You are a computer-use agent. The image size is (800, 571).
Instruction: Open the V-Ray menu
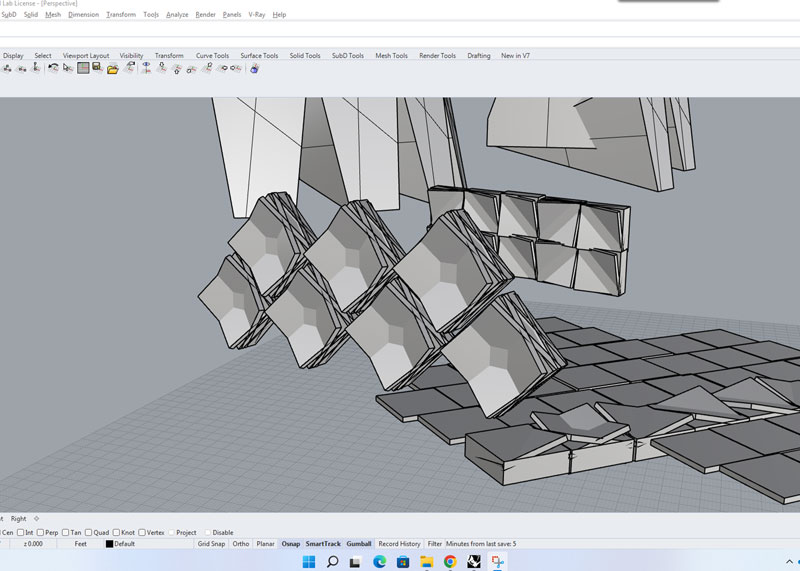point(257,14)
